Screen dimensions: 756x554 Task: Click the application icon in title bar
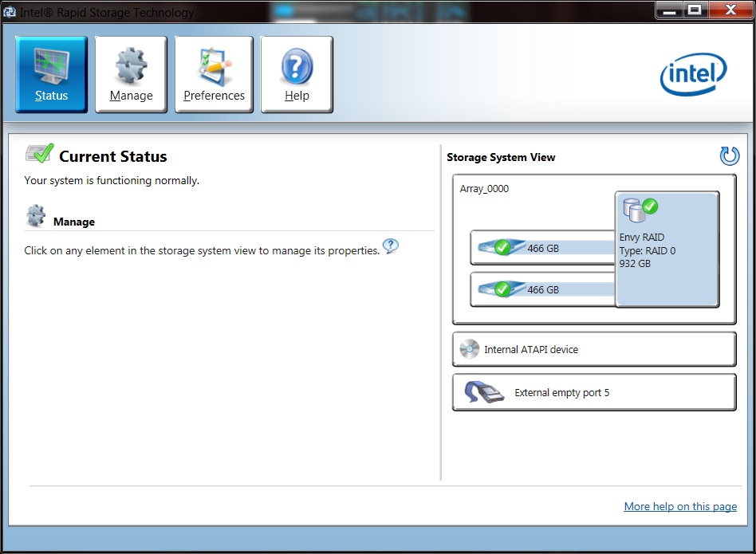[x=9, y=12]
